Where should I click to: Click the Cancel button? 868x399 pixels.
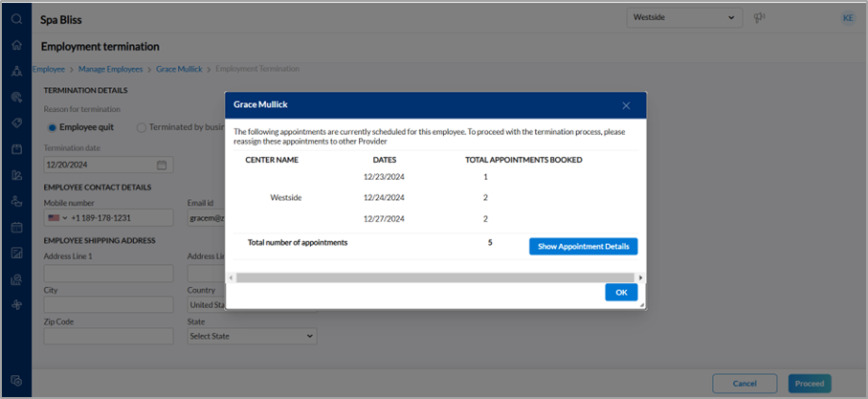[x=745, y=384]
